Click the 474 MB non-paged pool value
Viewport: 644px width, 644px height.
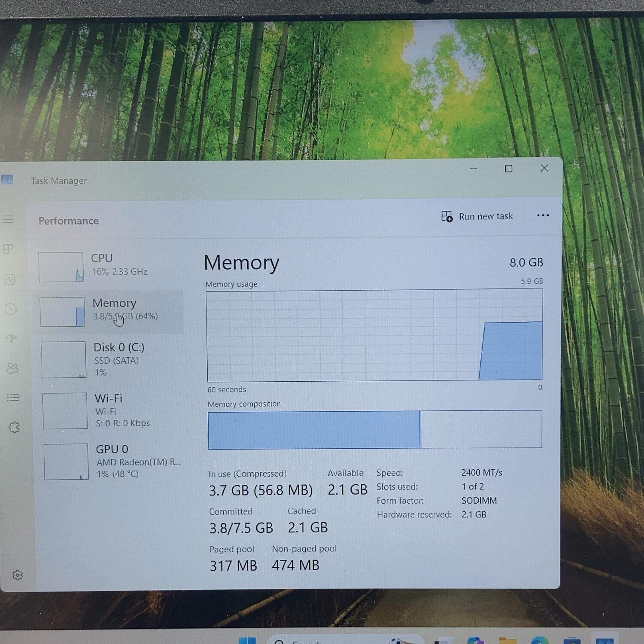click(x=295, y=565)
